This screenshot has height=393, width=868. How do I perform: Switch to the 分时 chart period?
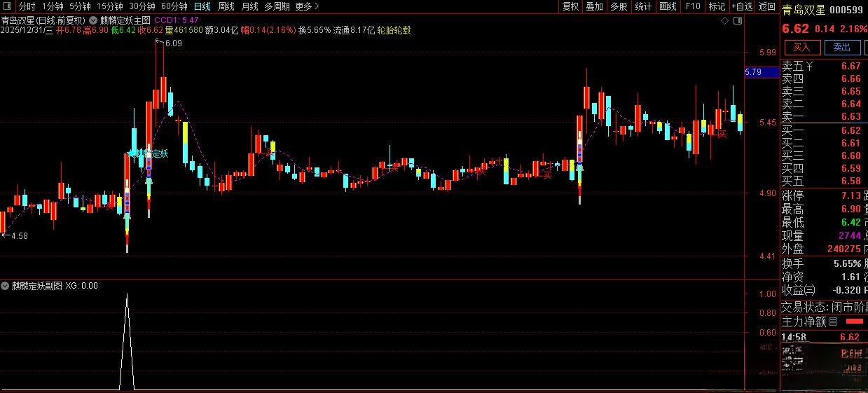[x=27, y=6]
